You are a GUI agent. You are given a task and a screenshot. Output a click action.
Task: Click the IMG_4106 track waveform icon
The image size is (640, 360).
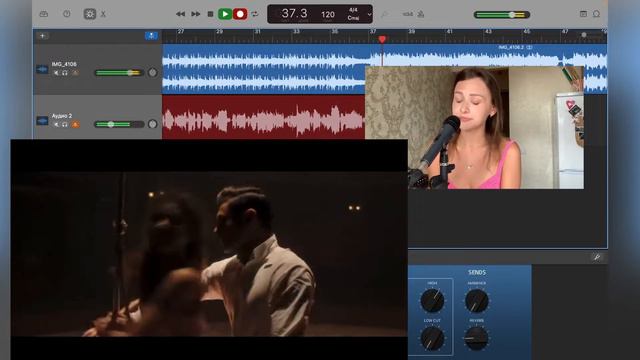pos(42,69)
